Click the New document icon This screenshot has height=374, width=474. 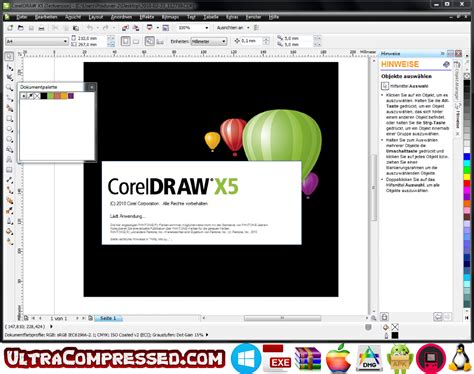(10, 28)
